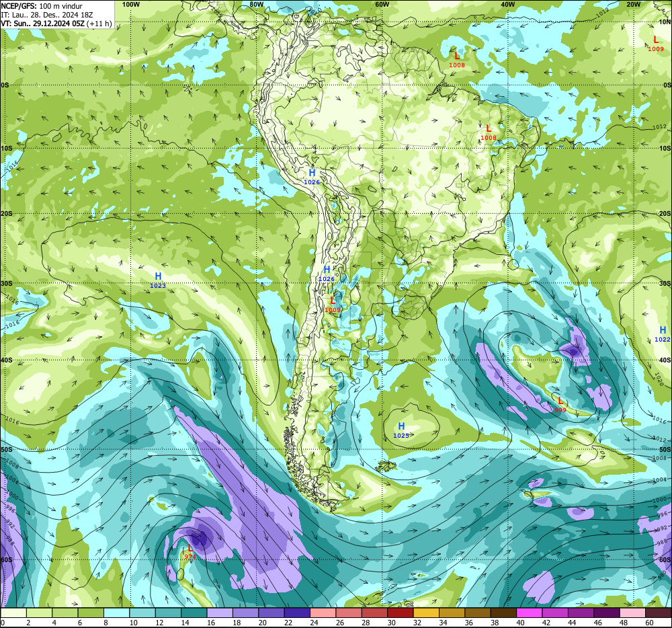
Task: Pick the 24–26 pink legend swatch
Action: click(x=323, y=613)
